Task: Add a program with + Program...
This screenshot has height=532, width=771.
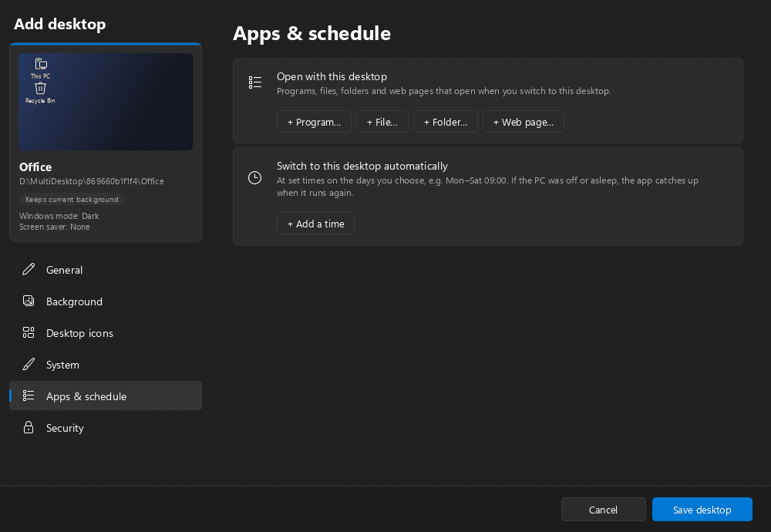Action: [315, 122]
